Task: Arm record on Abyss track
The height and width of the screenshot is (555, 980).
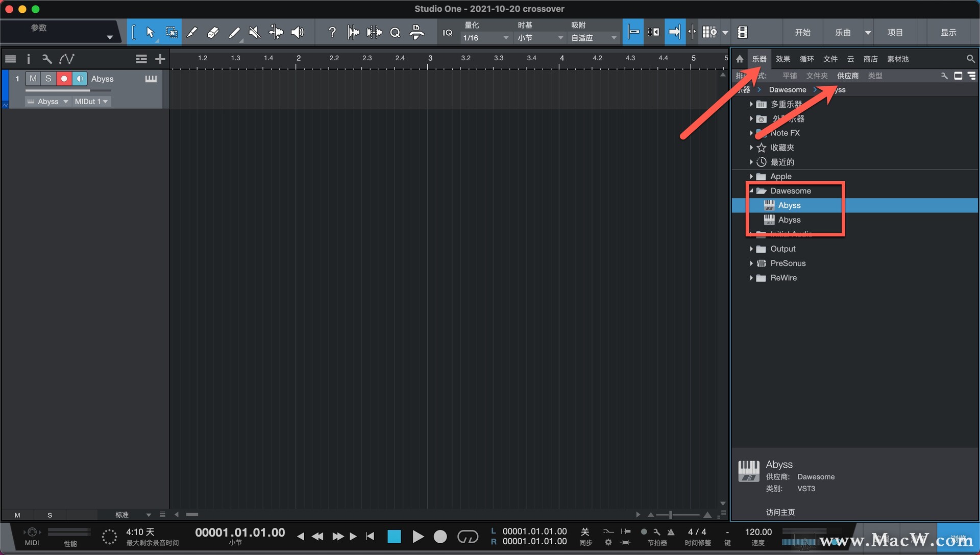Action: pos(64,79)
